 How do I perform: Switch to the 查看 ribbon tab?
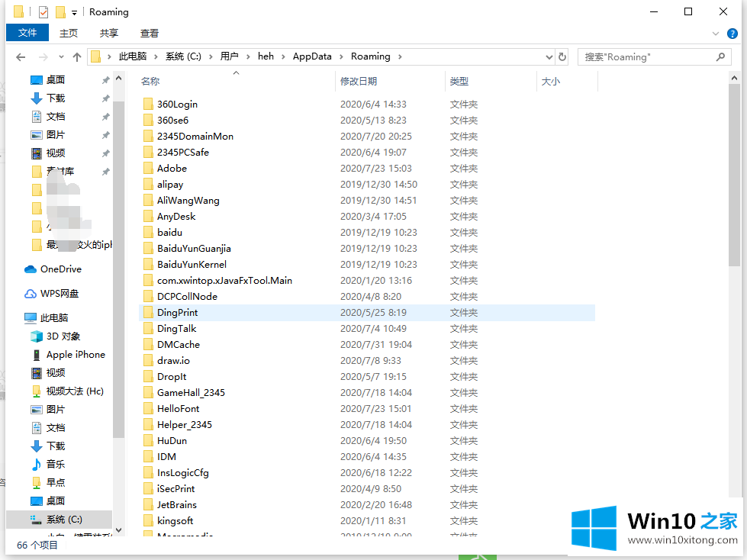click(150, 33)
